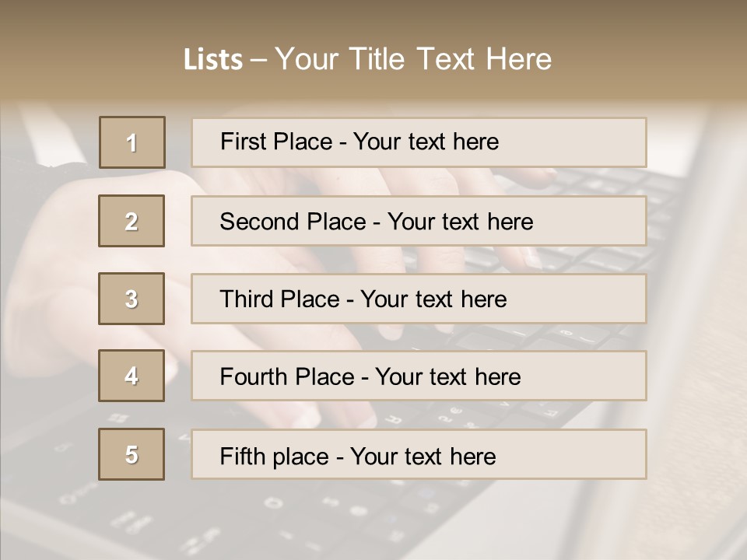This screenshot has width=747, height=560.
Task: Select the number 1 box
Action: (132, 142)
